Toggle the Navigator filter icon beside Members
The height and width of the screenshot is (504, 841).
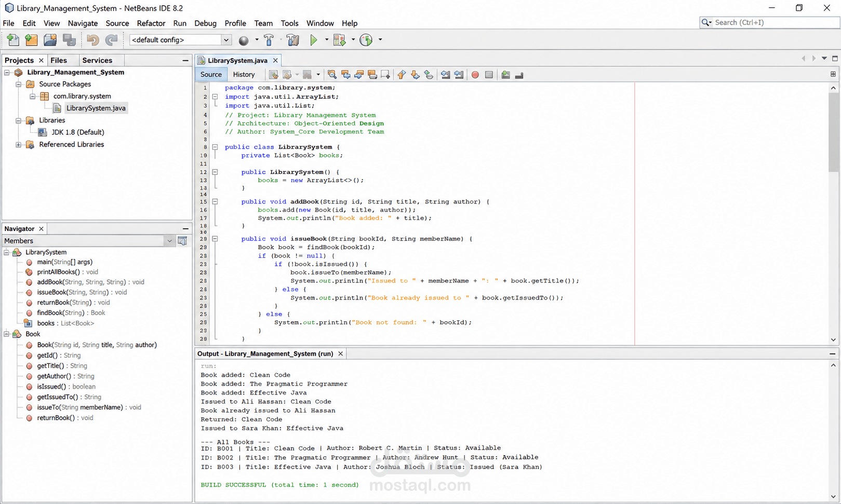(182, 241)
